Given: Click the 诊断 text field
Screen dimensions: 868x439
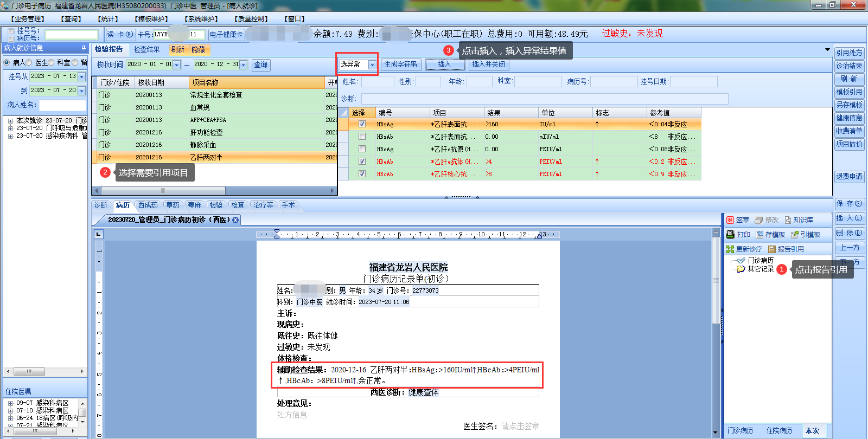Looking at the screenshot, I should coord(545,99).
